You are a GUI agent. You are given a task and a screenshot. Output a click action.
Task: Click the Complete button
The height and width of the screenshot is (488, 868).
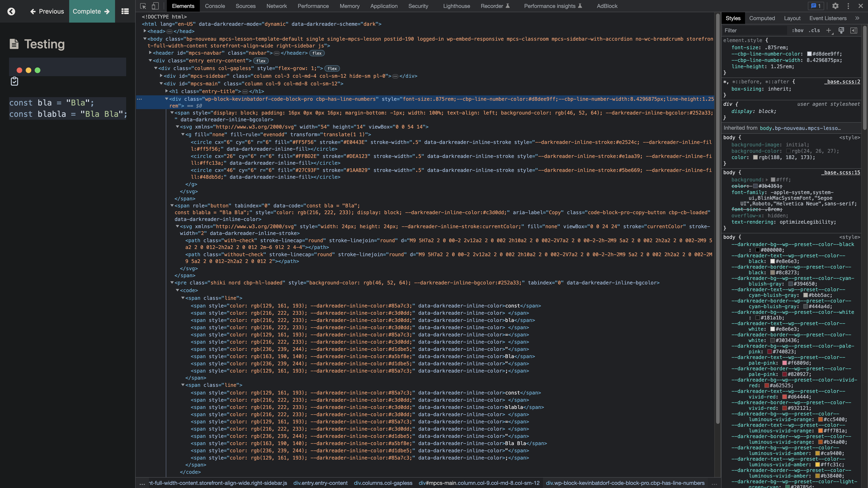(x=91, y=11)
